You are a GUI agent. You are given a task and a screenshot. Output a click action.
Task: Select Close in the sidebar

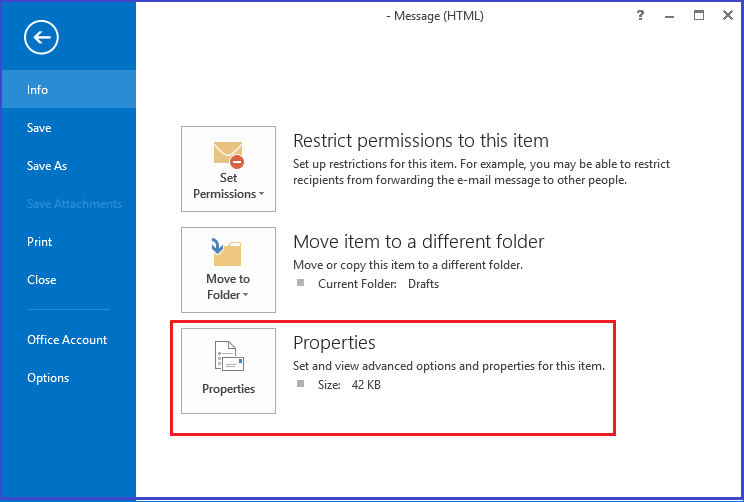(x=69, y=279)
